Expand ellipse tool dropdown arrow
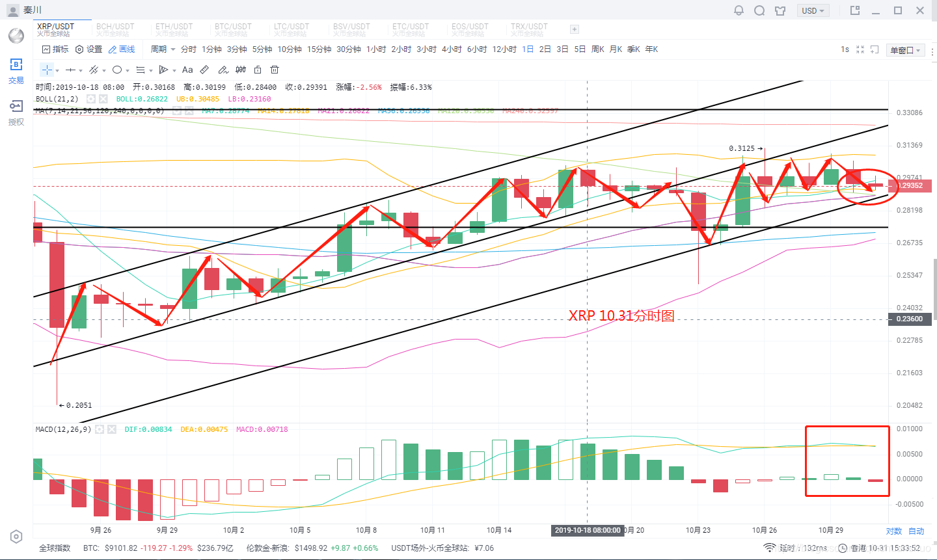 coord(128,70)
